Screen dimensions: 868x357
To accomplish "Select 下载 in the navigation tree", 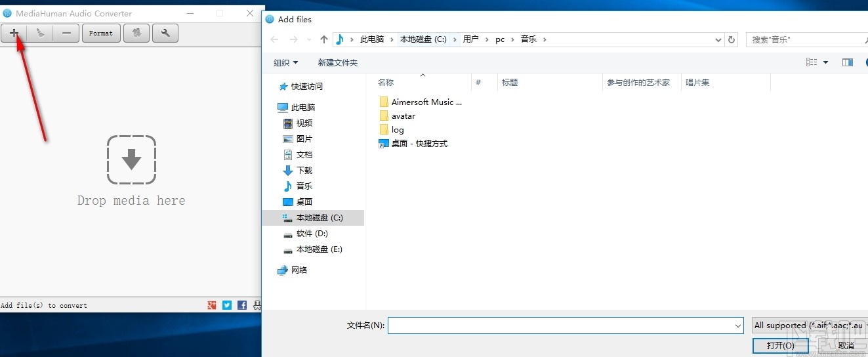I will [x=304, y=170].
